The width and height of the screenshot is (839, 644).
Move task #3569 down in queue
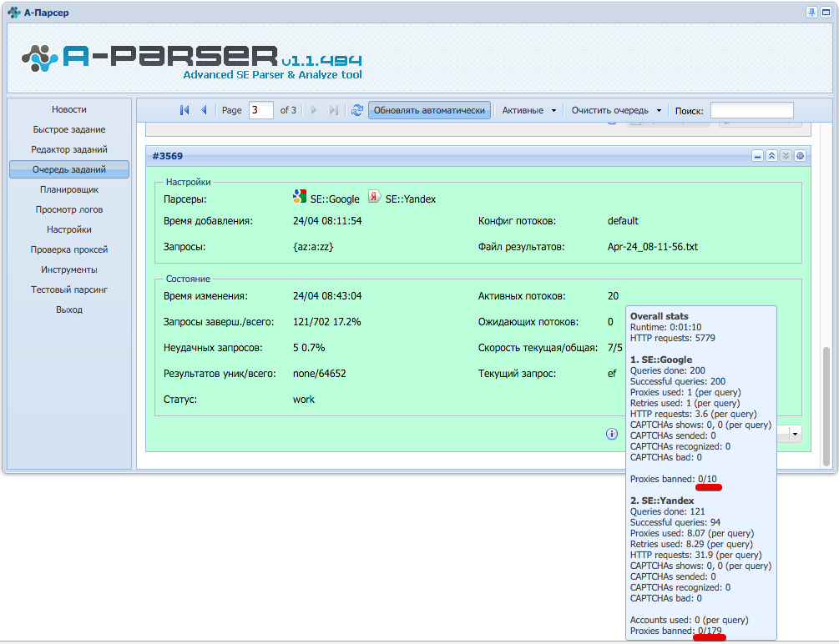(x=786, y=156)
